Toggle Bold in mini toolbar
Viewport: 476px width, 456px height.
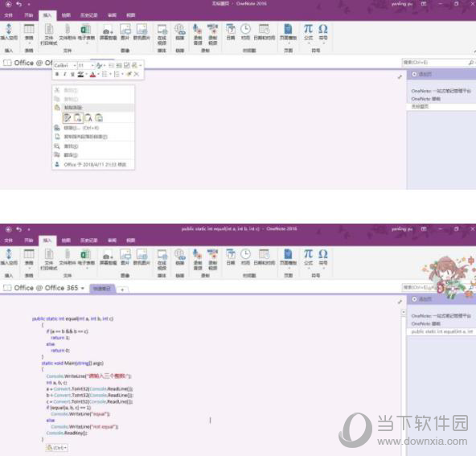pyautogui.click(x=57, y=74)
